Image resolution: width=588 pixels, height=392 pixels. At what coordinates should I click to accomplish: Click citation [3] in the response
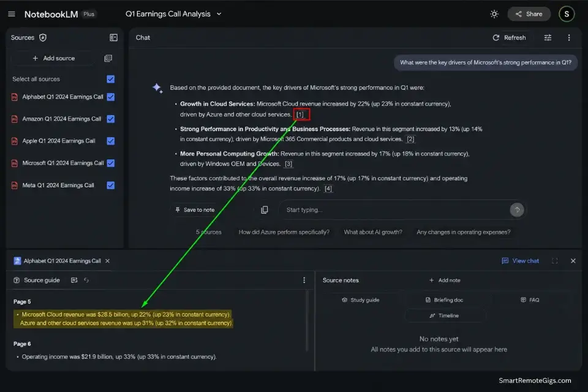pos(288,164)
